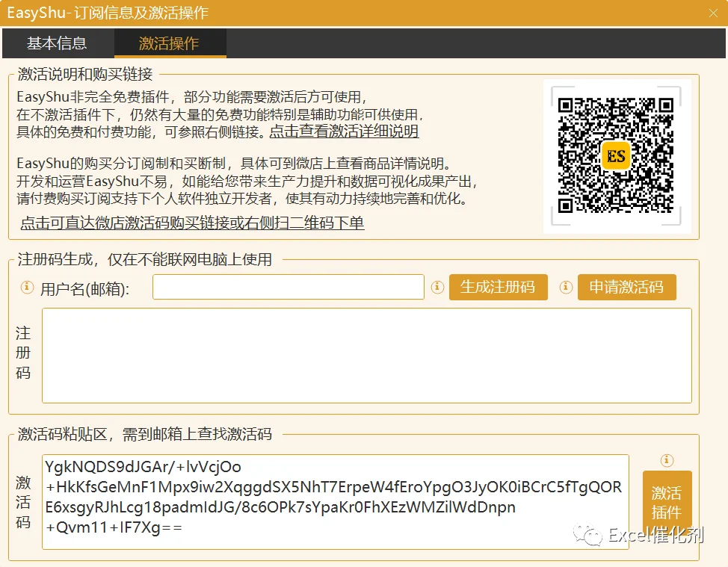The height and width of the screenshot is (567, 728).
Task: Focus the 用户名(邮箱) input field
Action: (289, 287)
